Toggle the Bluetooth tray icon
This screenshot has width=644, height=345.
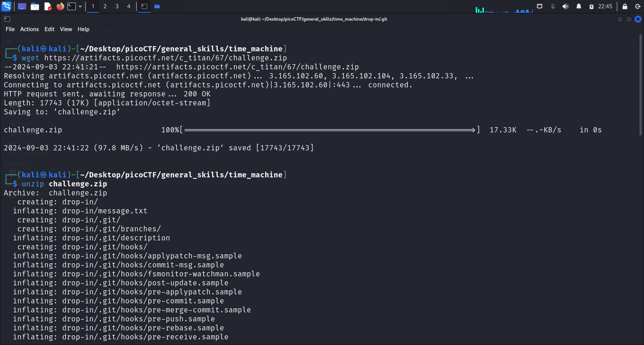(553, 6)
